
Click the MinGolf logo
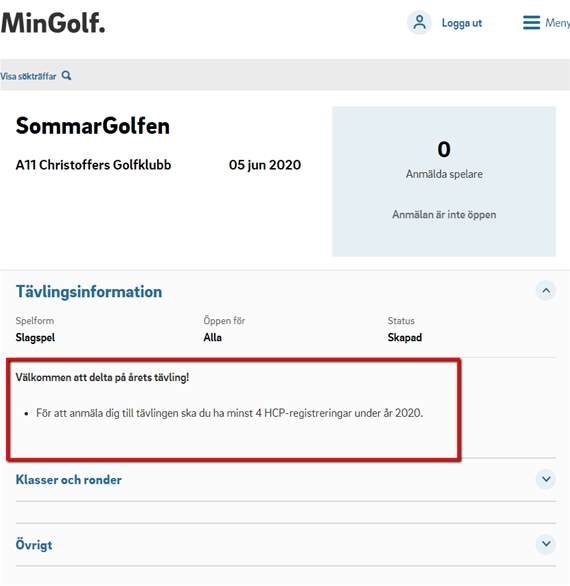click(x=53, y=23)
